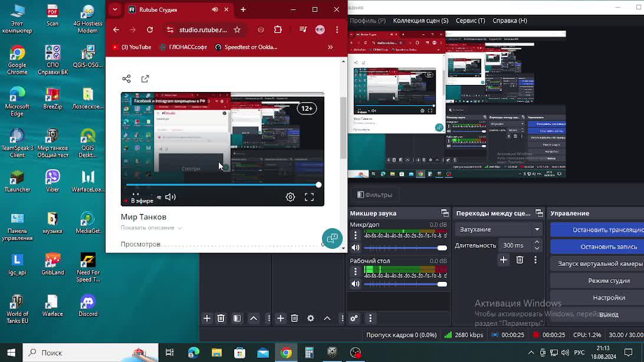Click Остановить трансляцию button
Viewport: 644px width, 362px height.
[x=597, y=230]
